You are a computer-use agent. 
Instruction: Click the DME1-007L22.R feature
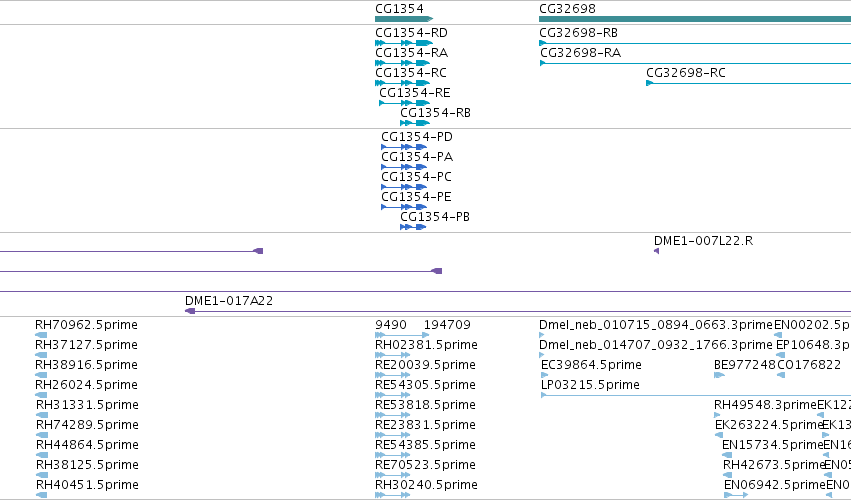pos(703,241)
